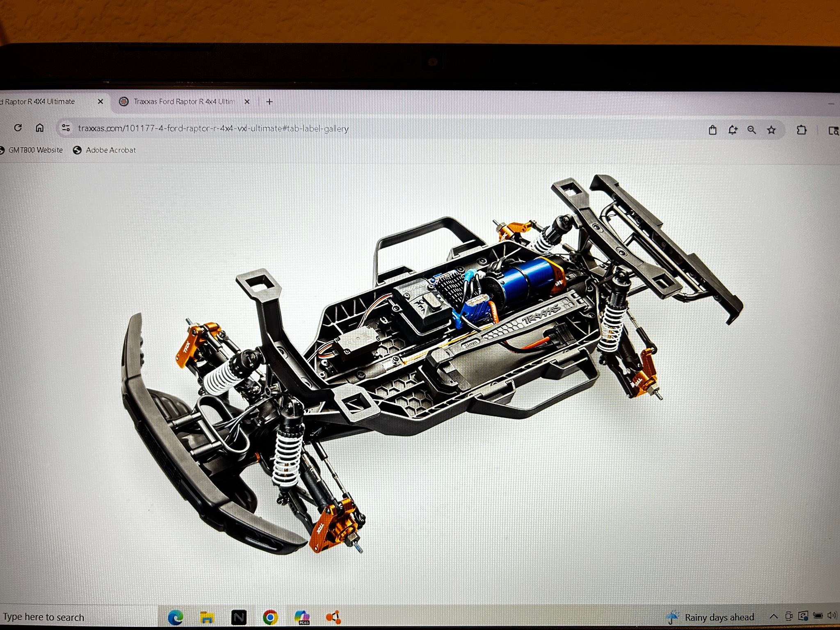
Task: Open the Extensions puzzle icon
Action: coord(801,130)
